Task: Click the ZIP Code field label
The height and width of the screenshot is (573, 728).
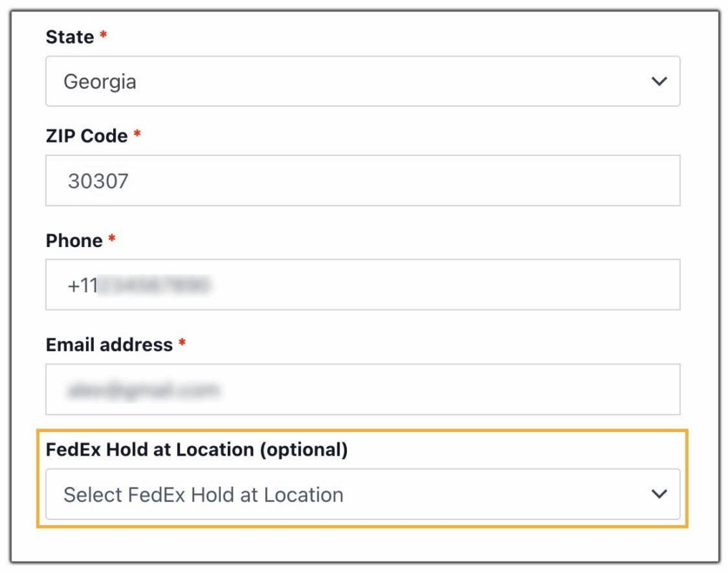Action: 87,136
